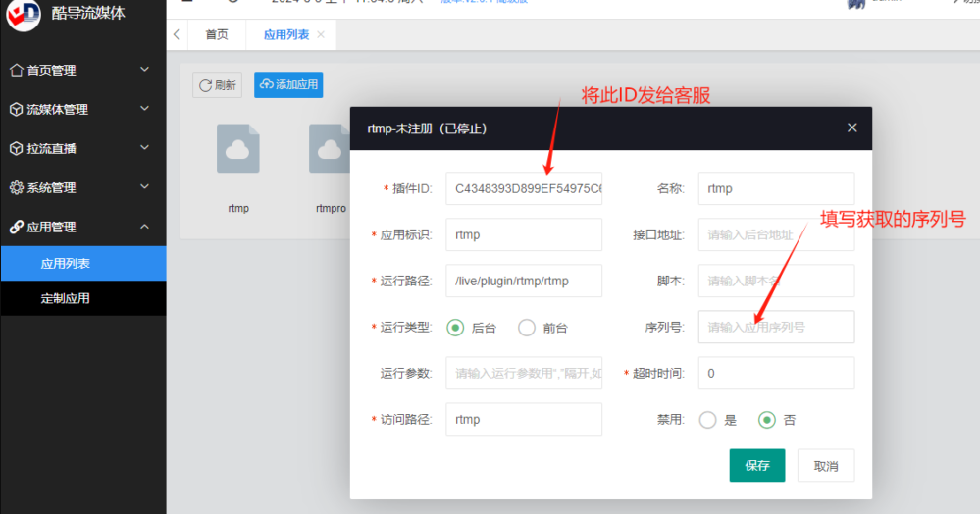Select 前台 as the run type
Viewport: 980px width, 514px height.
527,328
